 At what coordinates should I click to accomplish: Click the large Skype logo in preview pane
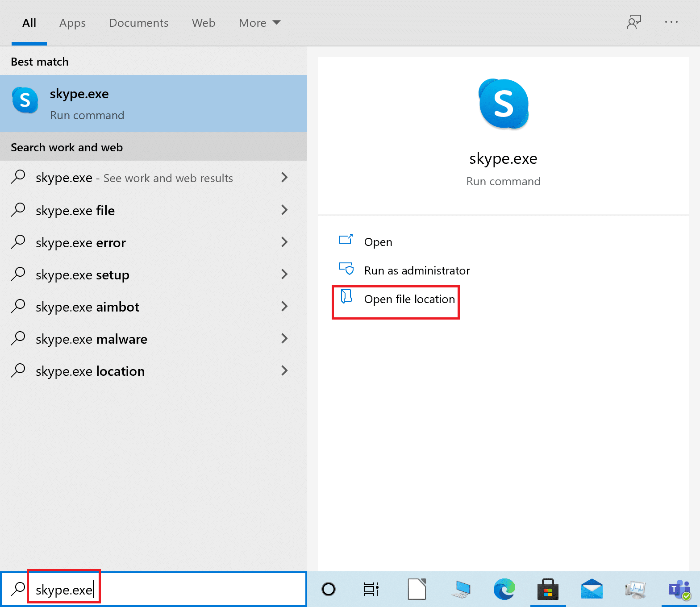click(x=503, y=104)
